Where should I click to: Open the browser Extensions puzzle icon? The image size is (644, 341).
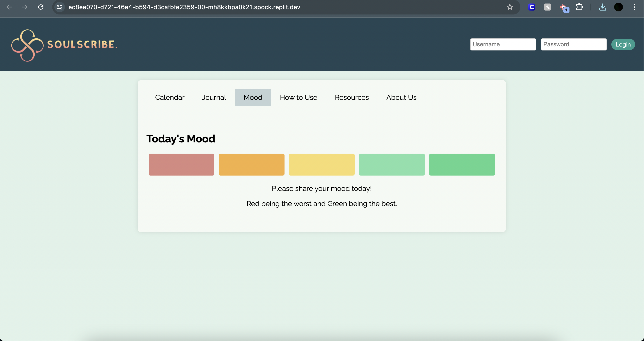(579, 7)
